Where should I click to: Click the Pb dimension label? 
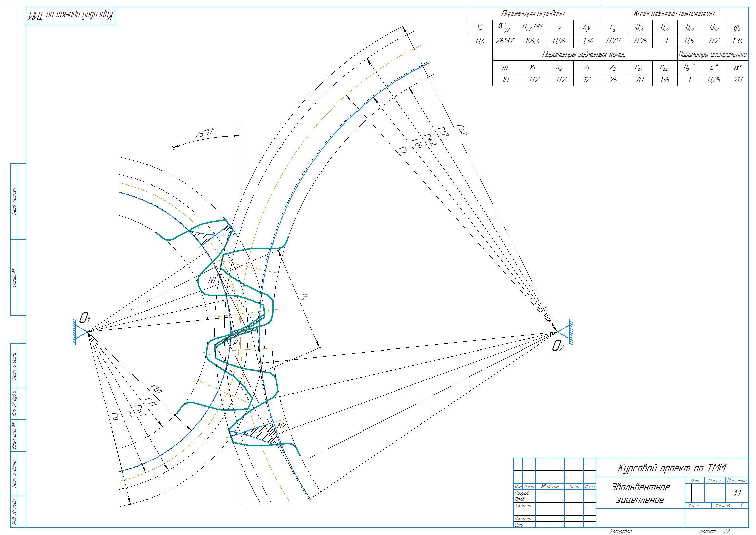pyautogui.click(x=303, y=297)
